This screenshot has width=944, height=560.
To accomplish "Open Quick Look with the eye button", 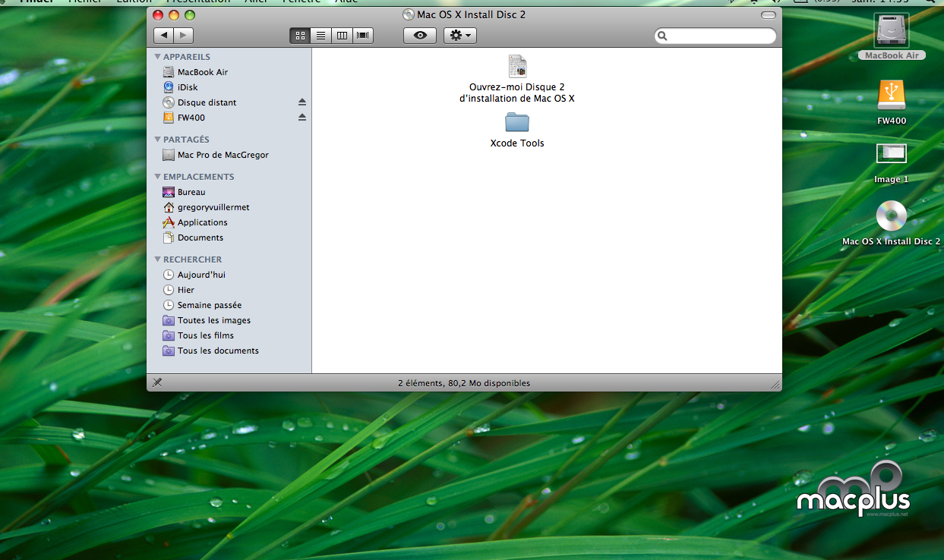I will [420, 36].
